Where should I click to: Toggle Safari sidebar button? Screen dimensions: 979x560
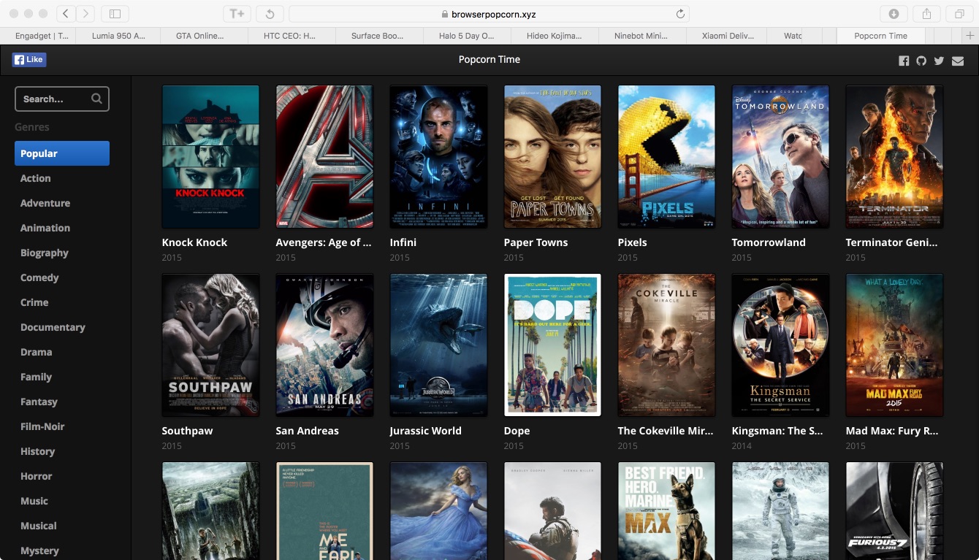pos(115,14)
